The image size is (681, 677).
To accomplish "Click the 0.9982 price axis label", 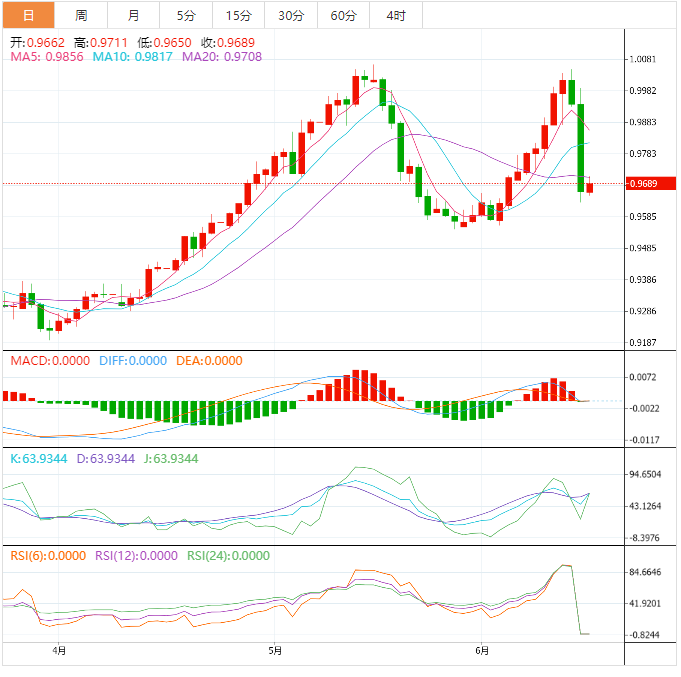I will (643, 91).
